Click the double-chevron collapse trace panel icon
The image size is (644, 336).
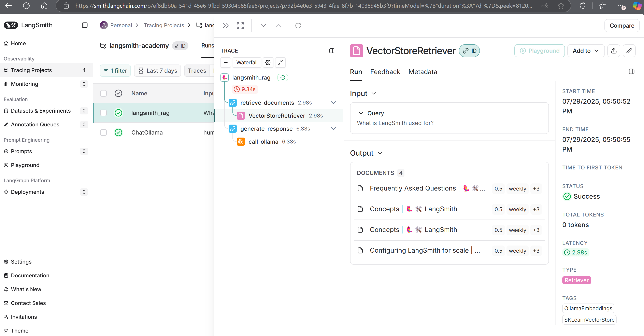[226, 26]
